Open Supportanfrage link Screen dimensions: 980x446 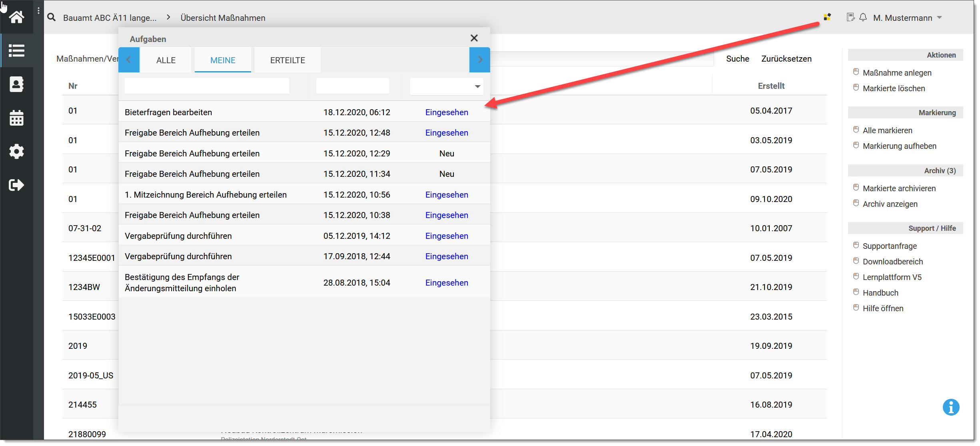889,246
